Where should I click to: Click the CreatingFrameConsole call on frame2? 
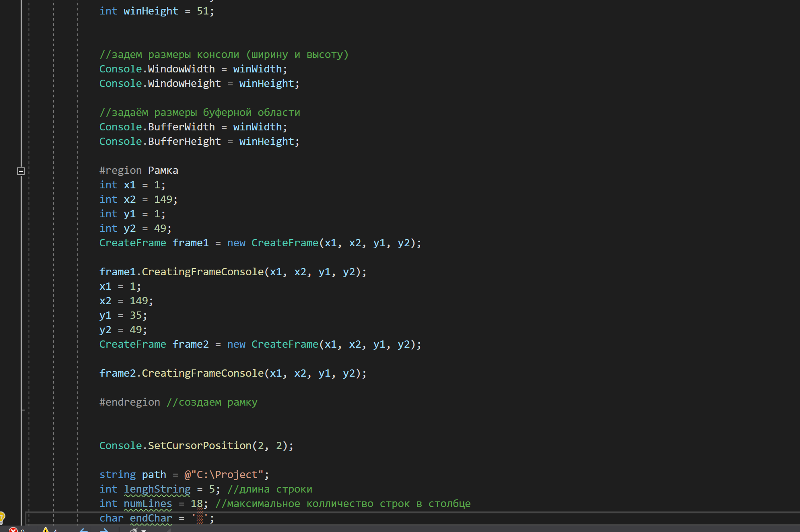(202, 373)
